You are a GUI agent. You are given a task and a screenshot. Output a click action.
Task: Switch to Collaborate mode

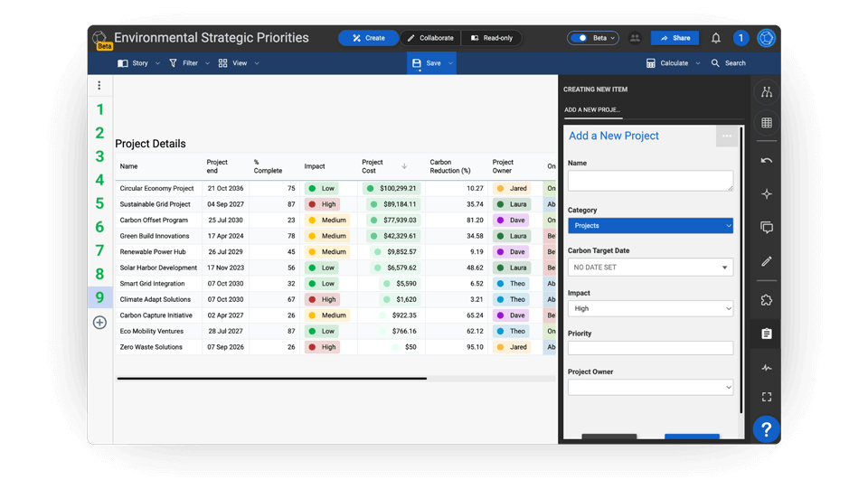pyautogui.click(x=430, y=38)
